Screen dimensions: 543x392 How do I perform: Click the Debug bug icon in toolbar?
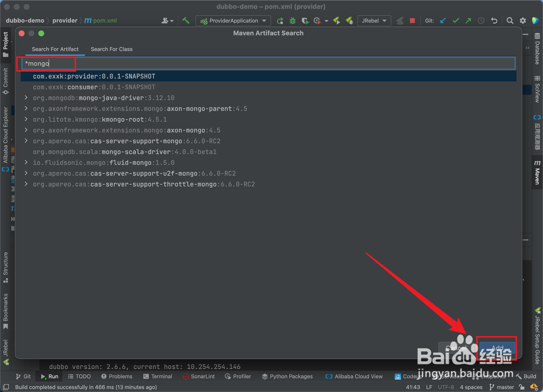292,21
